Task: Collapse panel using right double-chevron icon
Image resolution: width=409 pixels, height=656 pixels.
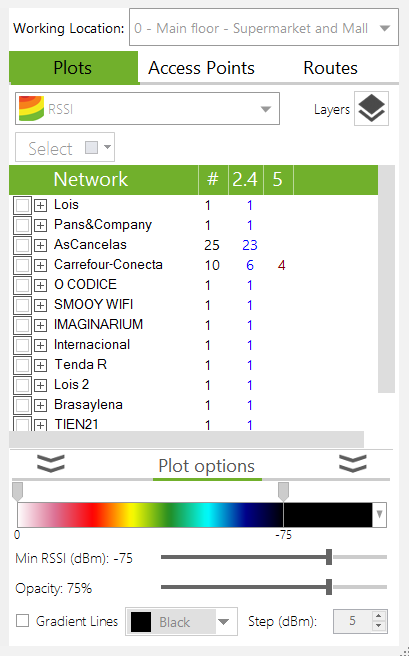Action: click(353, 464)
